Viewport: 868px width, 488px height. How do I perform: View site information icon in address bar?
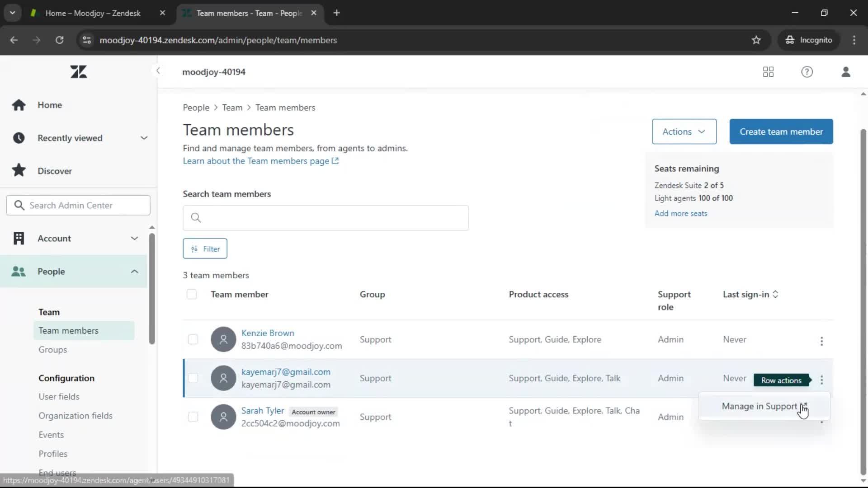pos(87,40)
